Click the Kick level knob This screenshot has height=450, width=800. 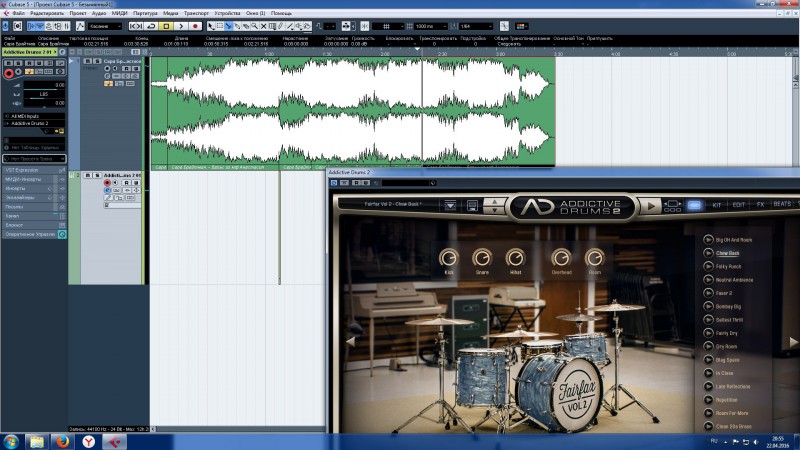coord(448,258)
